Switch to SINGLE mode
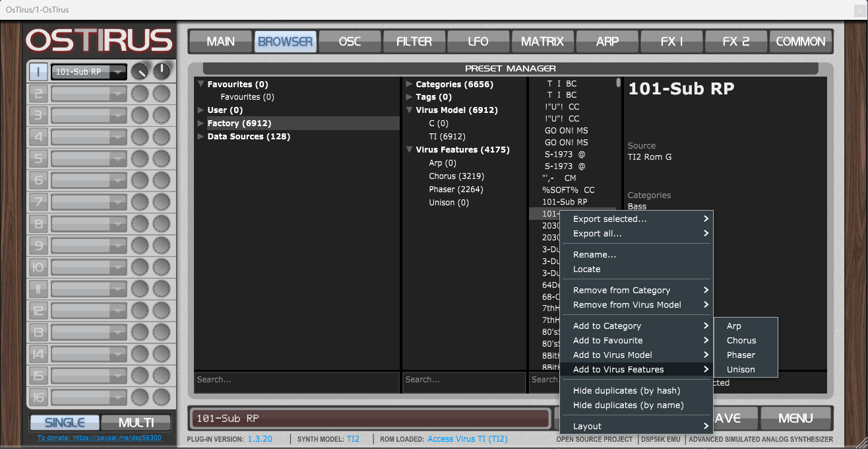 [x=65, y=423]
